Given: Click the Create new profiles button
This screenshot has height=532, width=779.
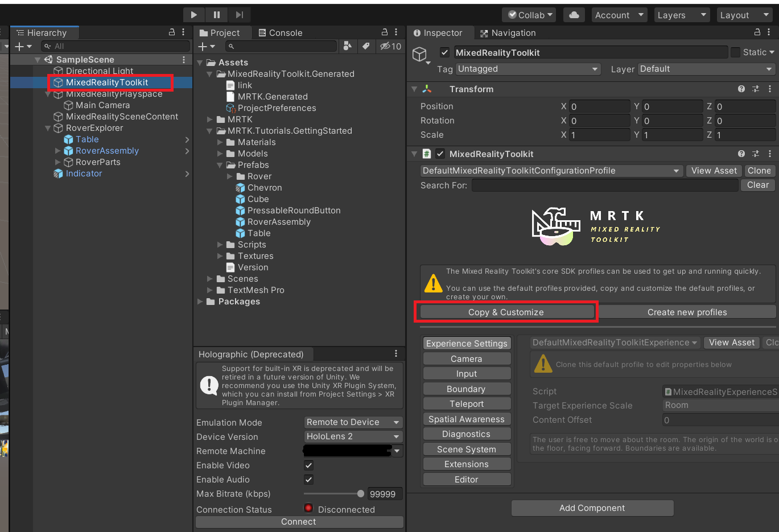Looking at the screenshot, I should click(687, 312).
